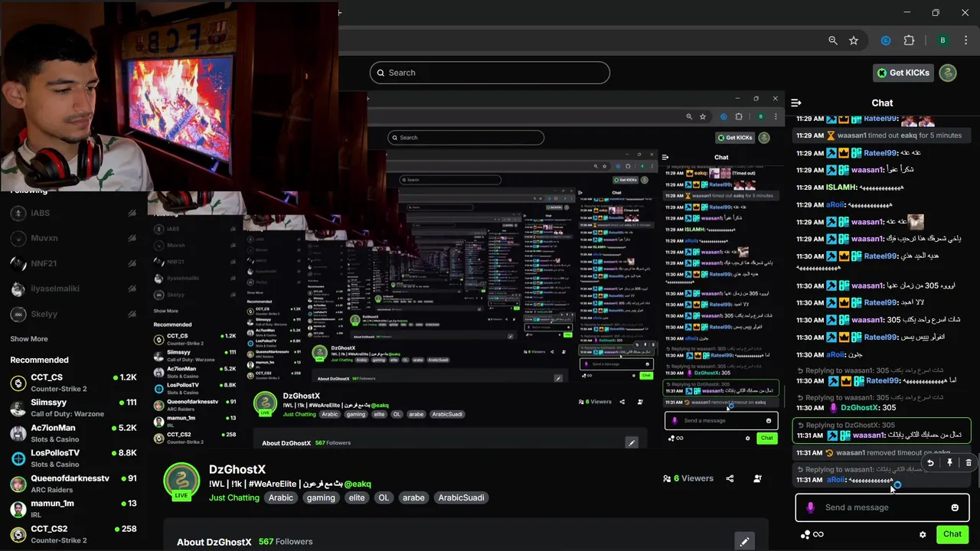Screen dimensions: 980x551
Task: Click the Recommended sidebar heading
Action: point(39,360)
